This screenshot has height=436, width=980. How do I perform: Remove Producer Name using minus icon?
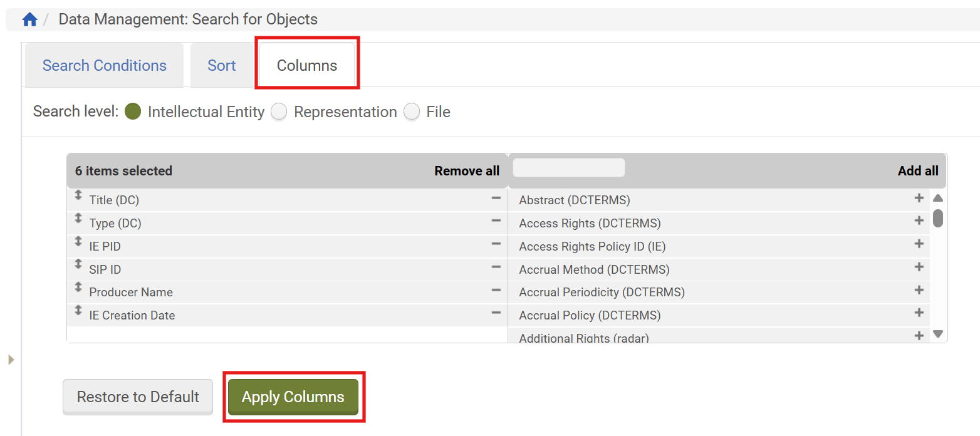[x=496, y=290]
